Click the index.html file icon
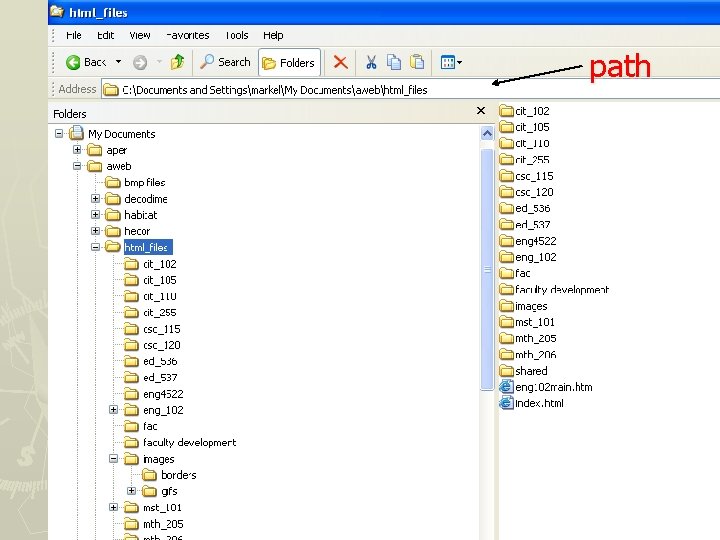This screenshot has height=540, width=720. click(506, 403)
